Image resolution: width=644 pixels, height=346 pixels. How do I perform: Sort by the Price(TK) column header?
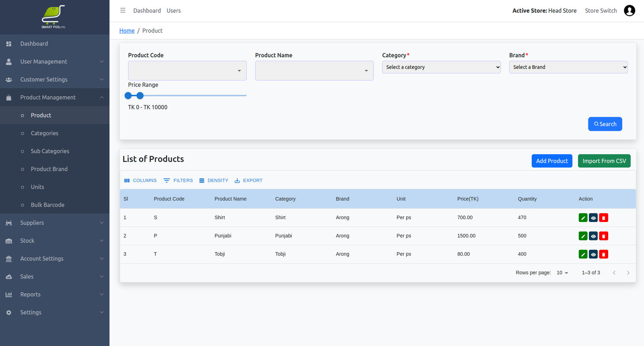click(468, 199)
